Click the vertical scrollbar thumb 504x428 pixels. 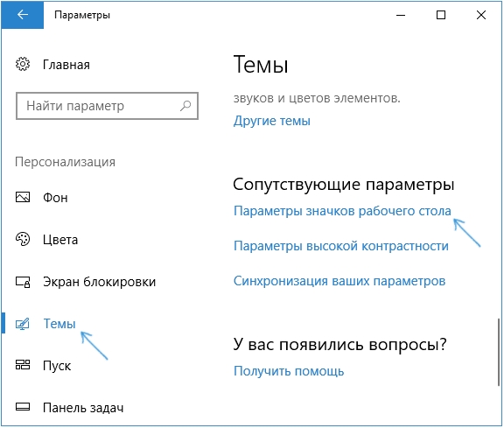pyautogui.click(x=499, y=352)
